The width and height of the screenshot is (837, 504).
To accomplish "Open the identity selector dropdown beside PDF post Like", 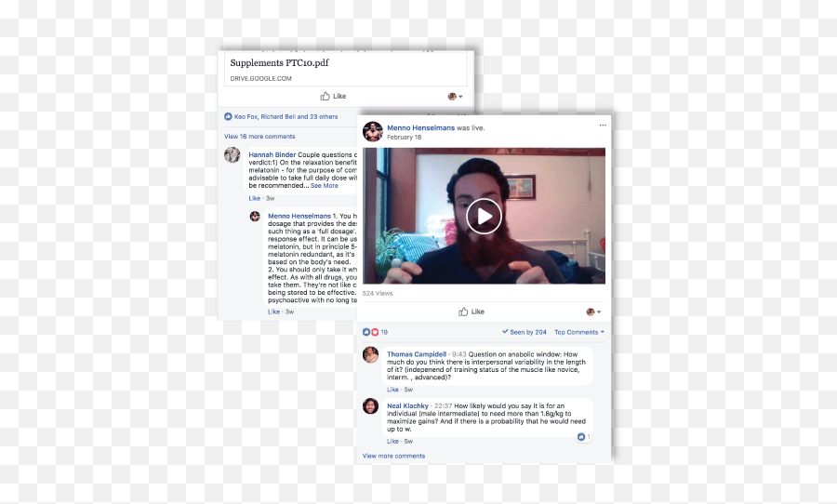I will click(x=456, y=97).
